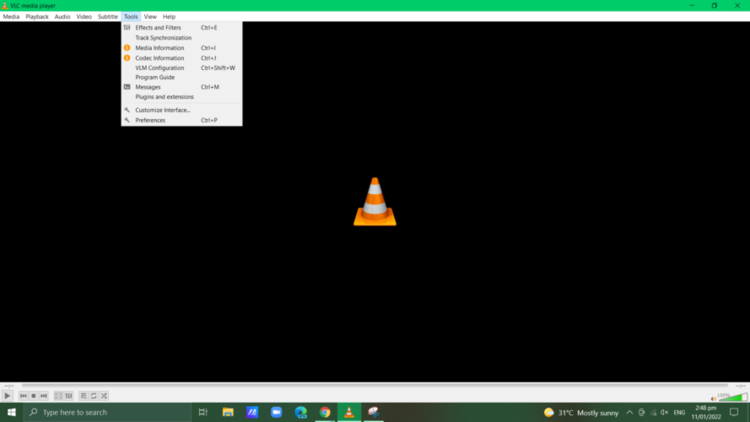Click the Effects and Filters equalizer icon
750x422 pixels.
(x=127, y=28)
